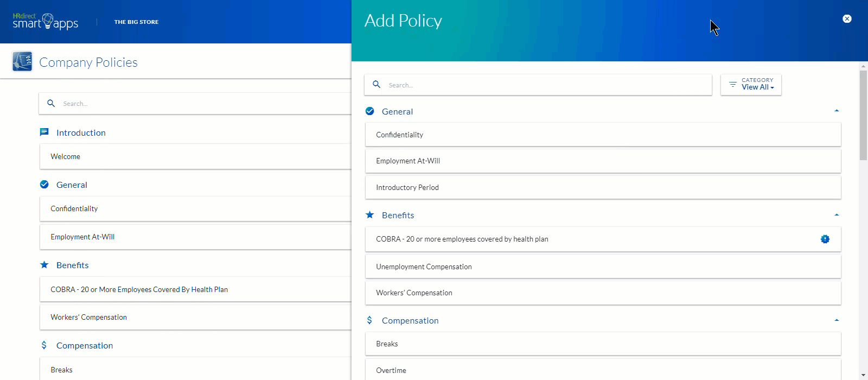Click the Introduction section heading
The height and width of the screenshot is (380, 868).
coord(81,132)
